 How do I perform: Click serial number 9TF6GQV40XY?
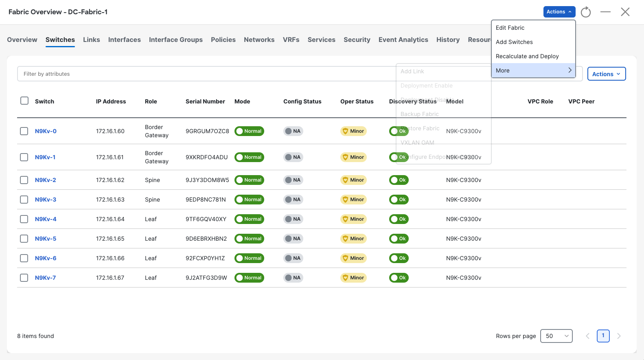(206, 219)
